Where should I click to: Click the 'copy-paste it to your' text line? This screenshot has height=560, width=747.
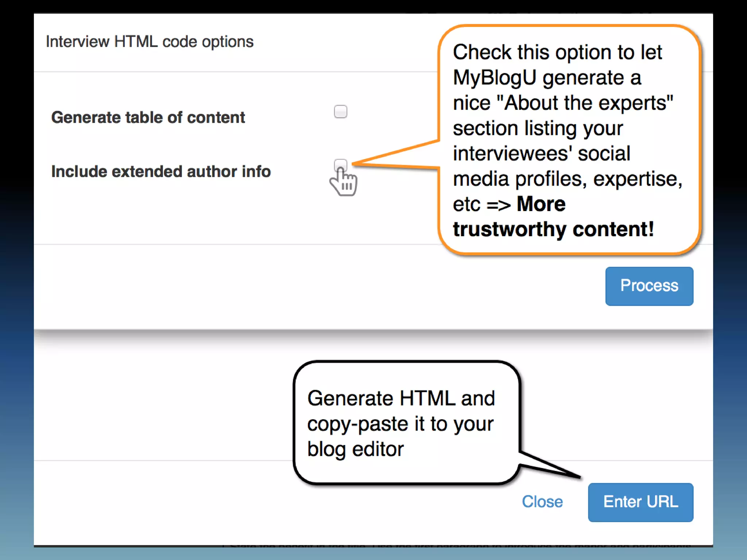[400, 424]
